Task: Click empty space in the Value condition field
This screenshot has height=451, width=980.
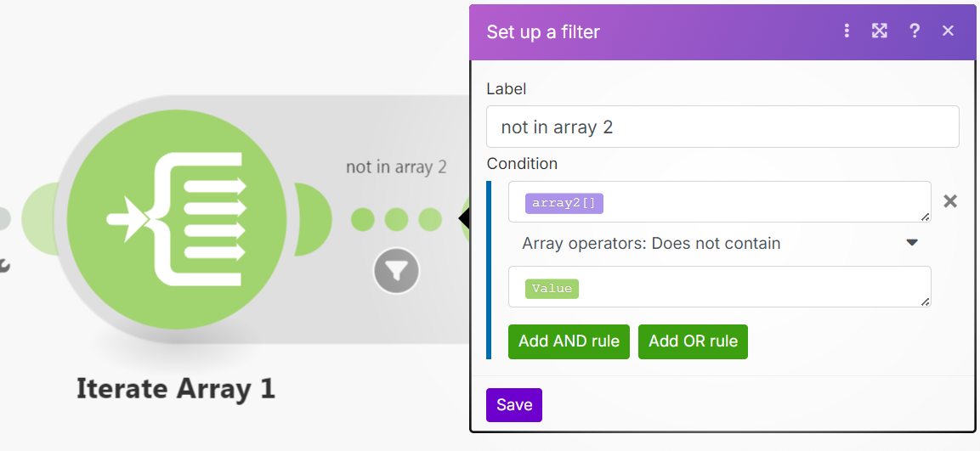Action: click(748, 287)
